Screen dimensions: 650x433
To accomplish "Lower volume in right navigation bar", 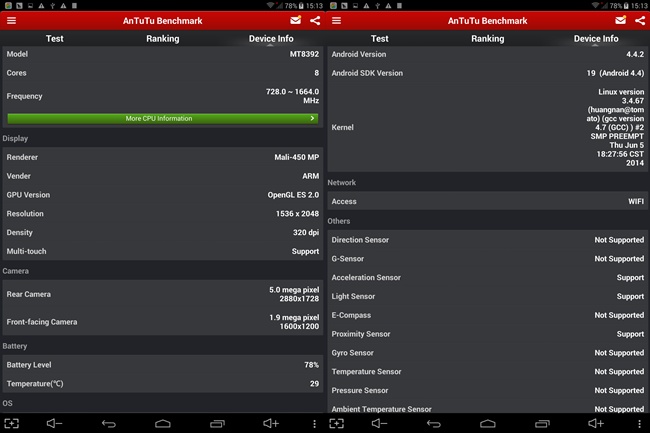I will [x=379, y=423].
